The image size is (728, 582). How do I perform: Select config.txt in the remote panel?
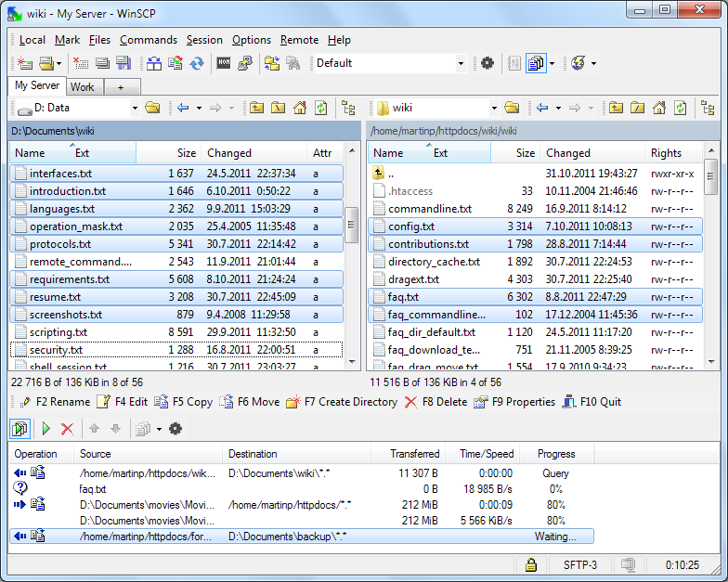click(410, 226)
